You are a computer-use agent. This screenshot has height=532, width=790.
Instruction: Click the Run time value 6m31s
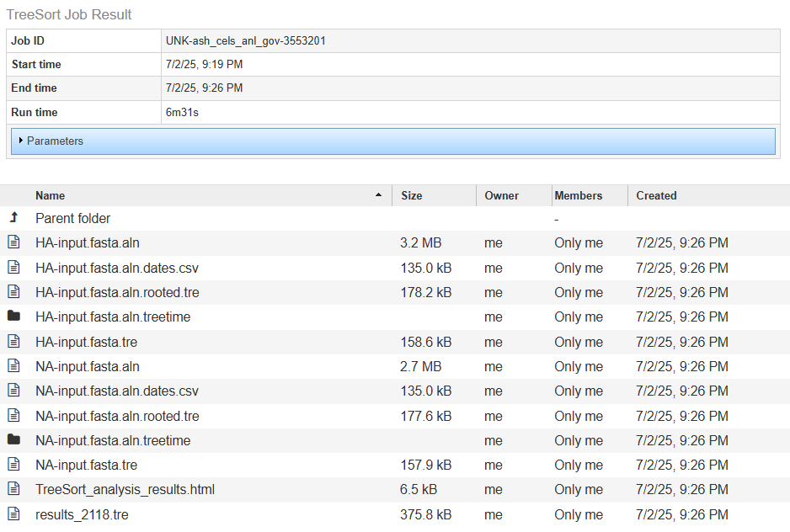tap(182, 112)
